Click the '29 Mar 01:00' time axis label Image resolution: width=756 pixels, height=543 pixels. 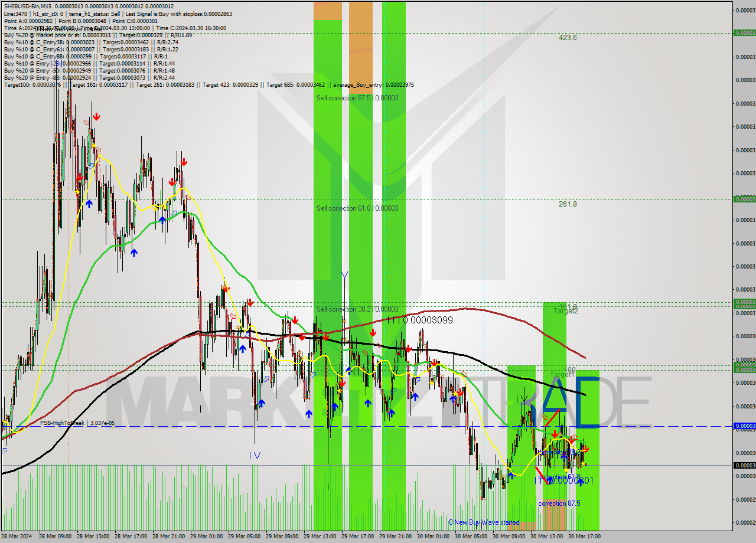point(206,537)
